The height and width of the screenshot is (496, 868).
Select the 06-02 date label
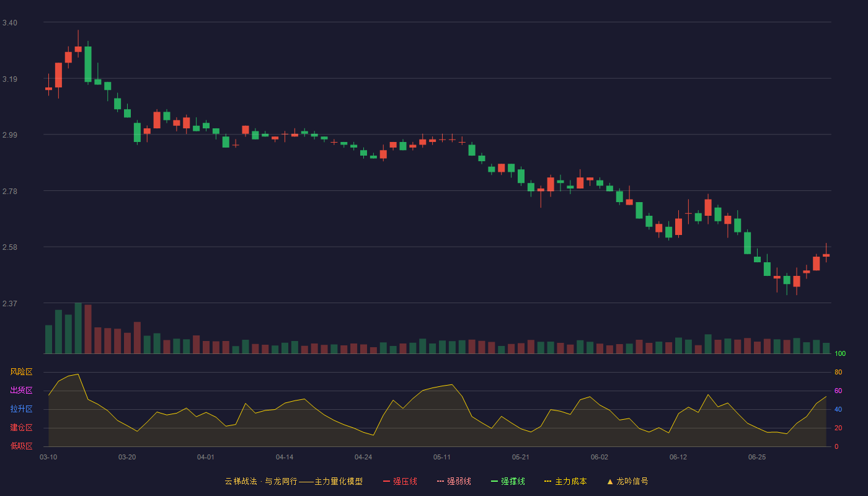click(x=600, y=457)
